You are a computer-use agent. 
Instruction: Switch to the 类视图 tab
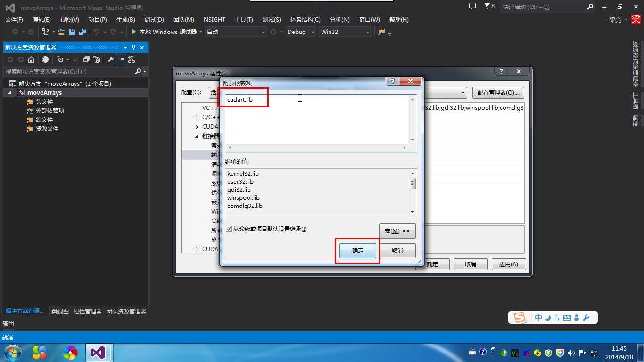pyautogui.click(x=60, y=311)
